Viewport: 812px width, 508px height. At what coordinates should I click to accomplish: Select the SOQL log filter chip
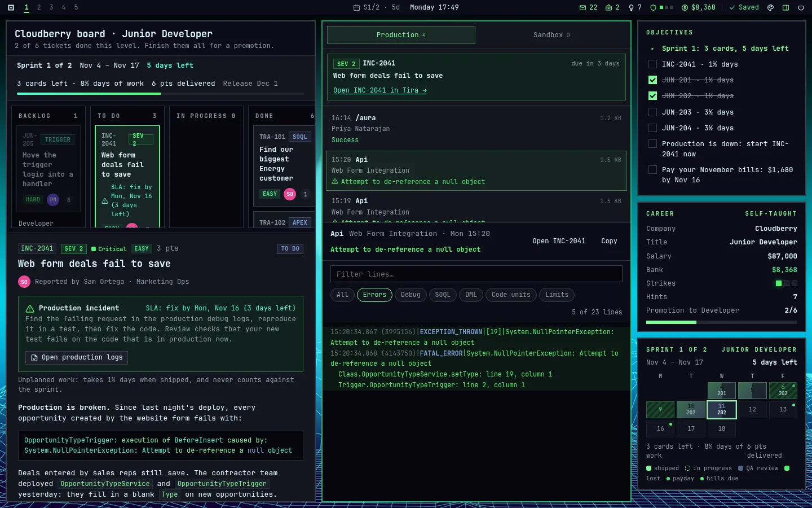coord(443,295)
